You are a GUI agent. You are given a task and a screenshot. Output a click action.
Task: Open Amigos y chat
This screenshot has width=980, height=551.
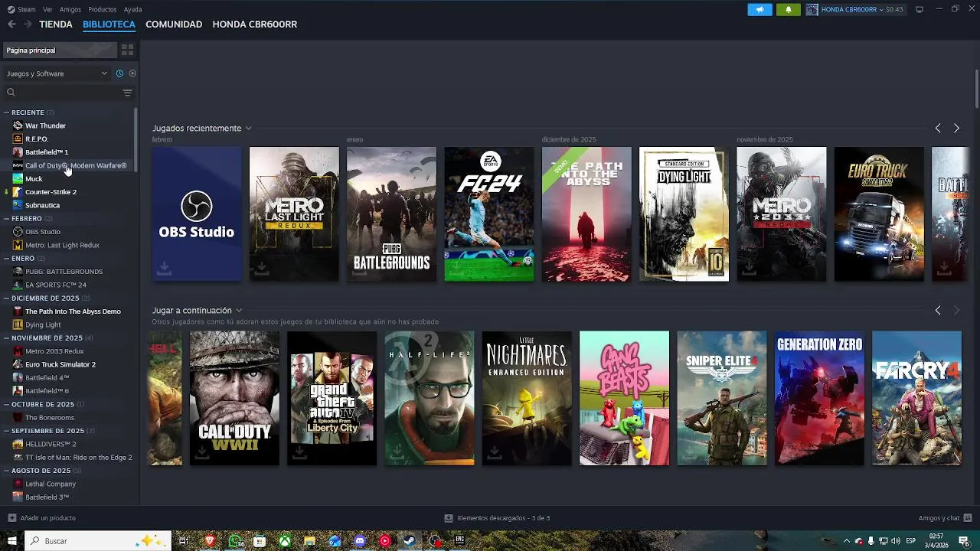point(945,518)
